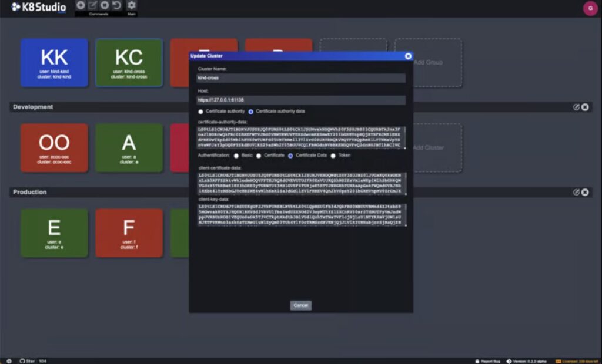Click the Host URL input field
This screenshot has height=364, width=602.
pos(301,100)
